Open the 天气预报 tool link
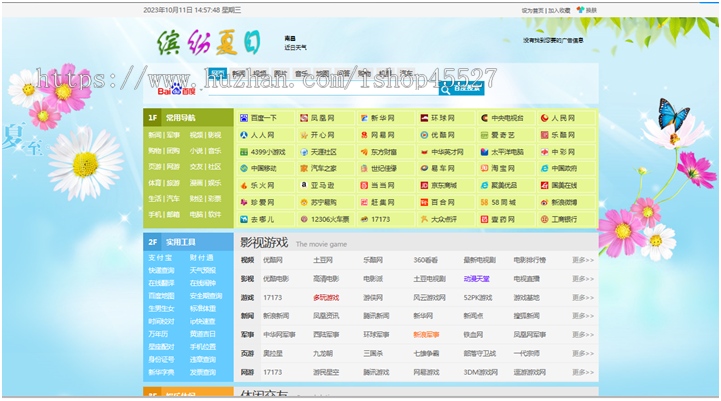 (203, 270)
